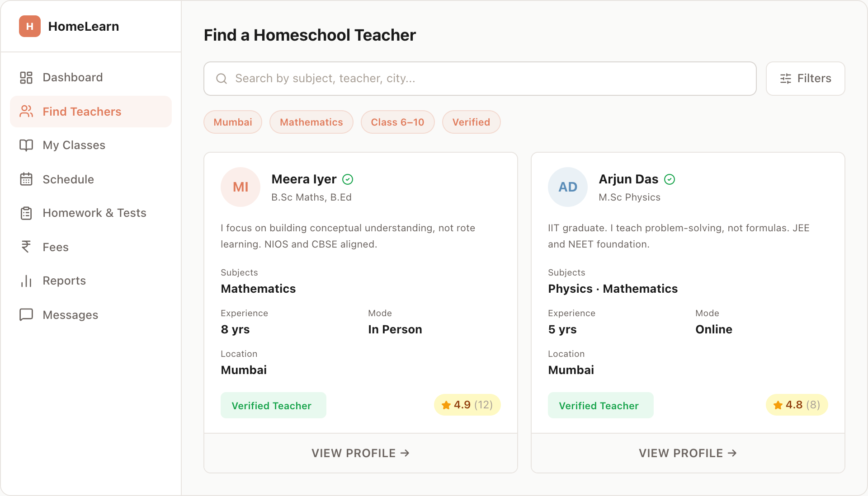Disable the Verified filter chip

click(x=471, y=122)
